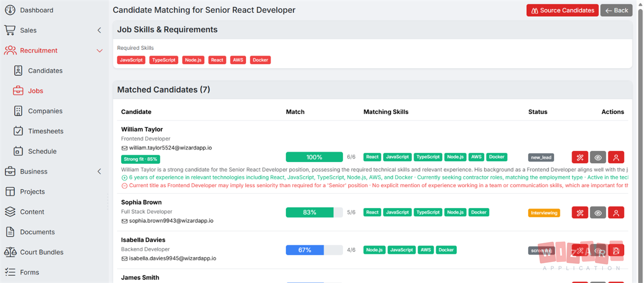Click the Sales shopping cart icon

coord(10,30)
